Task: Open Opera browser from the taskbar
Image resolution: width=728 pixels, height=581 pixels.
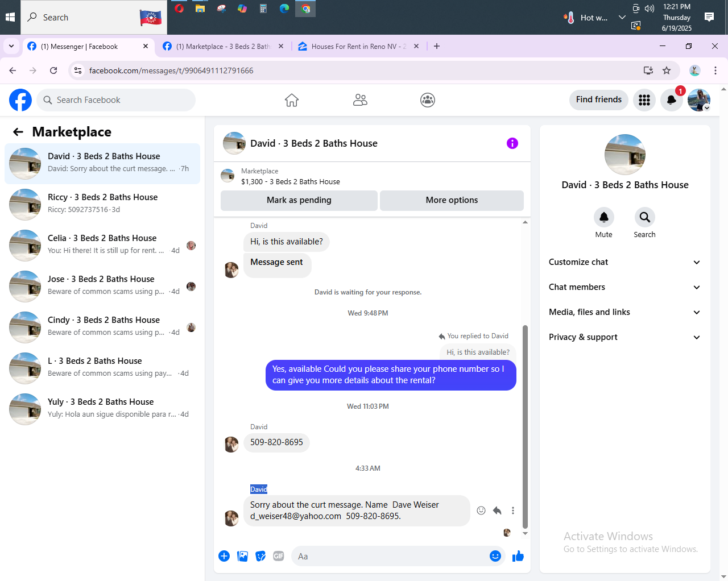Action: pos(179,9)
